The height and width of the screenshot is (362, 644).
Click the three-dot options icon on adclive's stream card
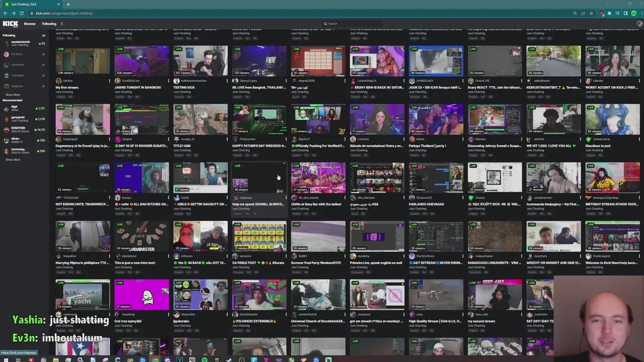pos(110,81)
